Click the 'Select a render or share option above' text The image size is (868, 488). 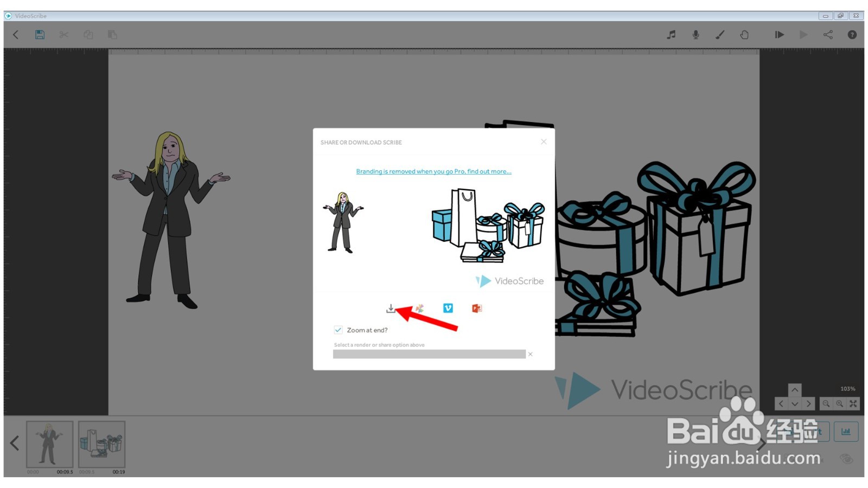(x=379, y=345)
